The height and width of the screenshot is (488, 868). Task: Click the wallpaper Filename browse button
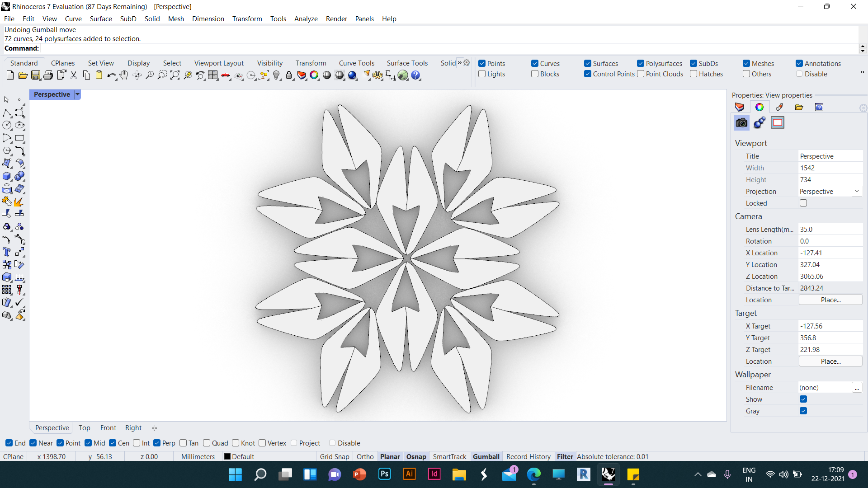click(857, 388)
